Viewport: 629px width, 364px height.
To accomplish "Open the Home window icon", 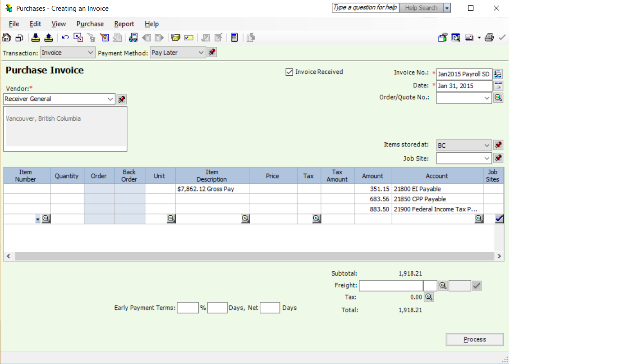I will 6,38.
